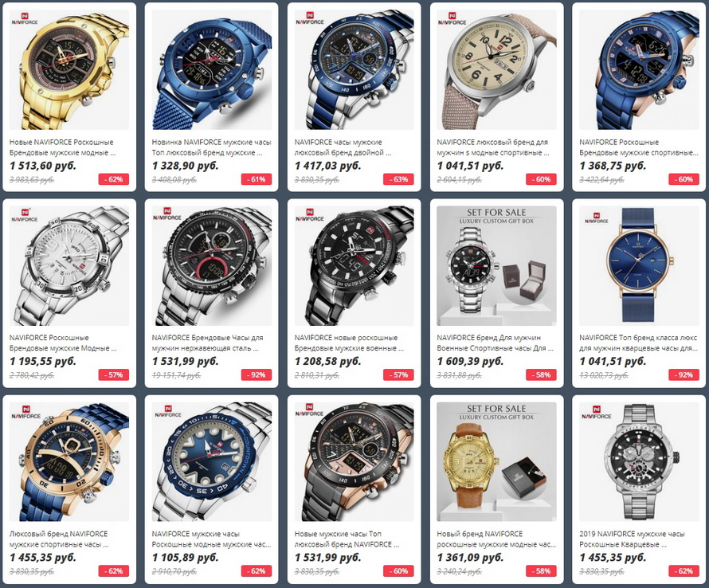This screenshot has height=588, width=709.
Task: Open the gold NAVIFORCE watch thumbnail
Action: click(69, 69)
